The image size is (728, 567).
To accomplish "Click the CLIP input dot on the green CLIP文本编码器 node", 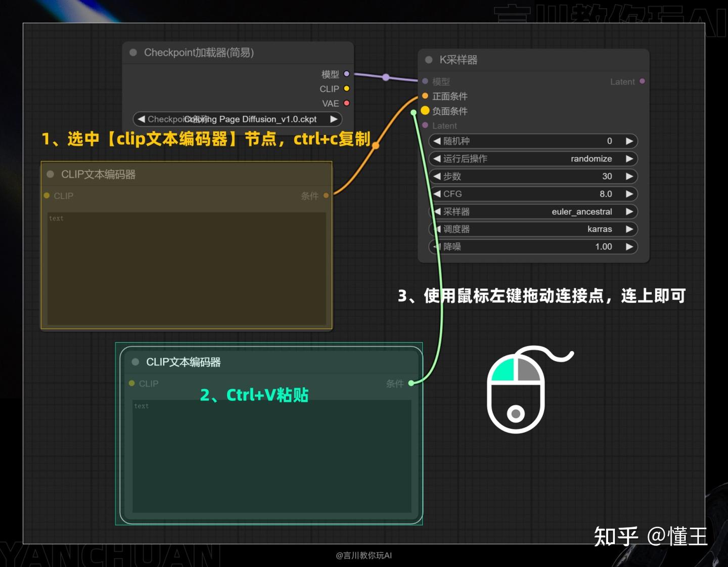I will pos(131,383).
